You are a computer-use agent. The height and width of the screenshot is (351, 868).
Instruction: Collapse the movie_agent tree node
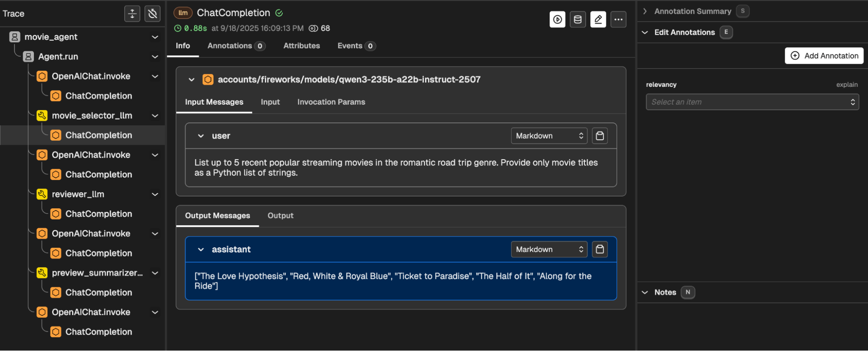point(155,37)
